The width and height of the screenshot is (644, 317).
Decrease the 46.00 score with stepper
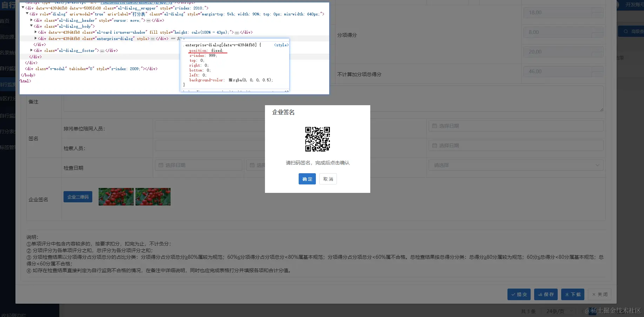pyautogui.click(x=597, y=74)
